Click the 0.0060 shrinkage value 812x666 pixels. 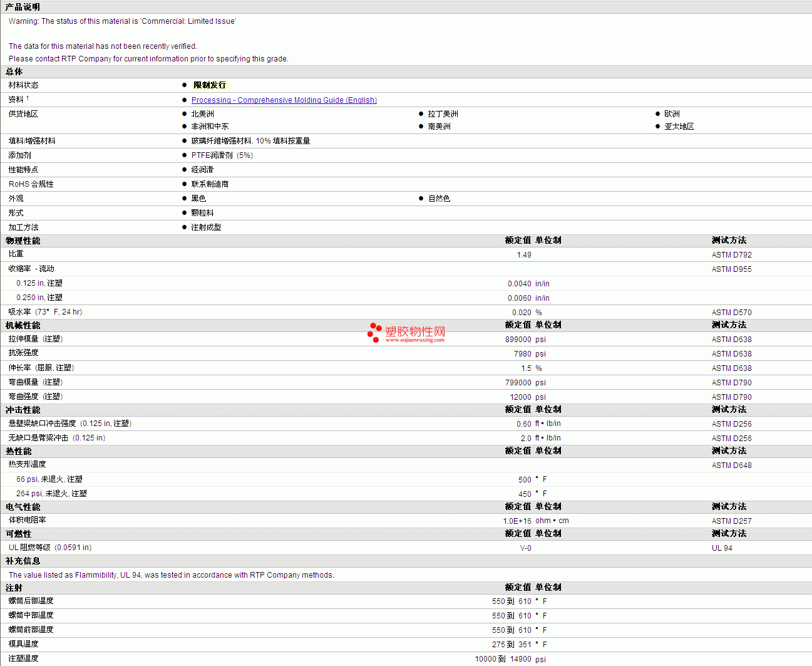(520, 298)
